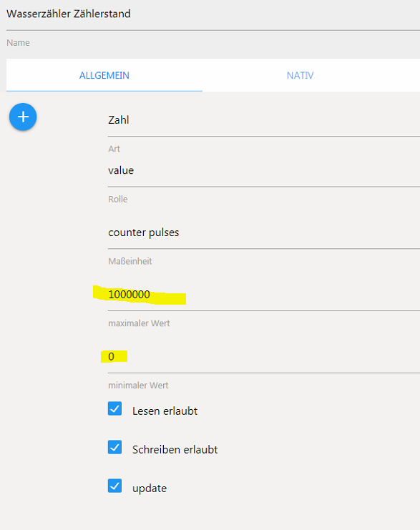
Task: Uncheck the Lesen erlaubt checkbox
Action: click(114, 408)
